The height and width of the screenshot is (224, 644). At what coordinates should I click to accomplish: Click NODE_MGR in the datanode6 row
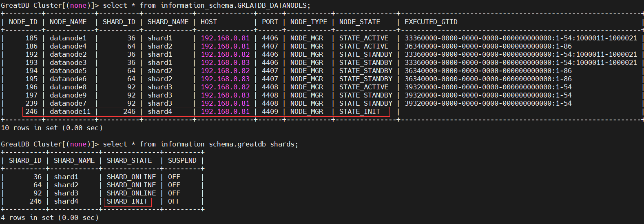pyautogui.click(x=307, y=79)
